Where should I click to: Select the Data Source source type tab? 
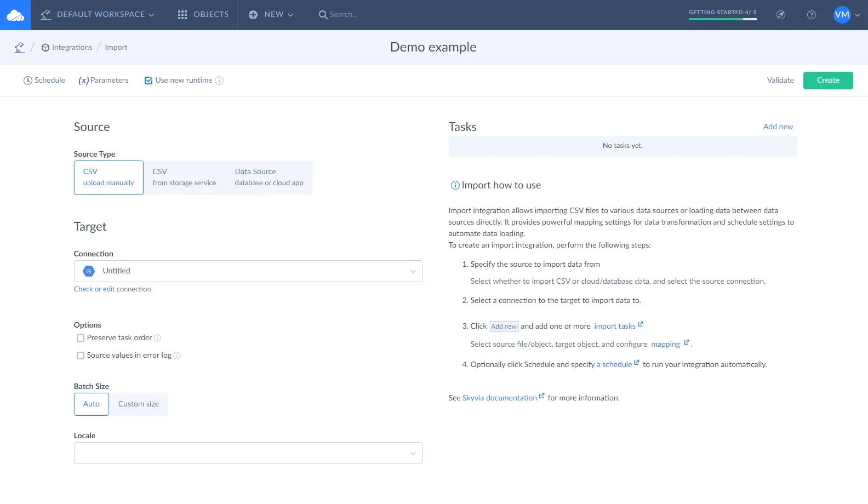pyautogui.click(x=269, y=177)
